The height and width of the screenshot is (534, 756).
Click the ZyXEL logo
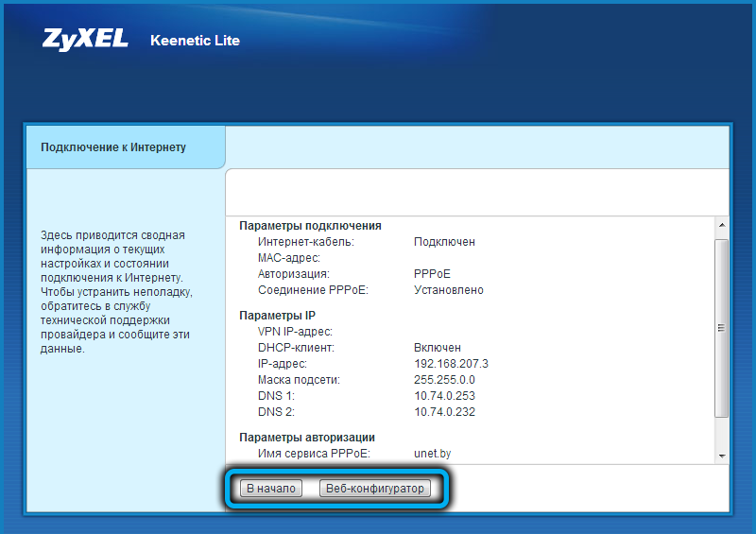pyautogui.click(x=85, y=40)
